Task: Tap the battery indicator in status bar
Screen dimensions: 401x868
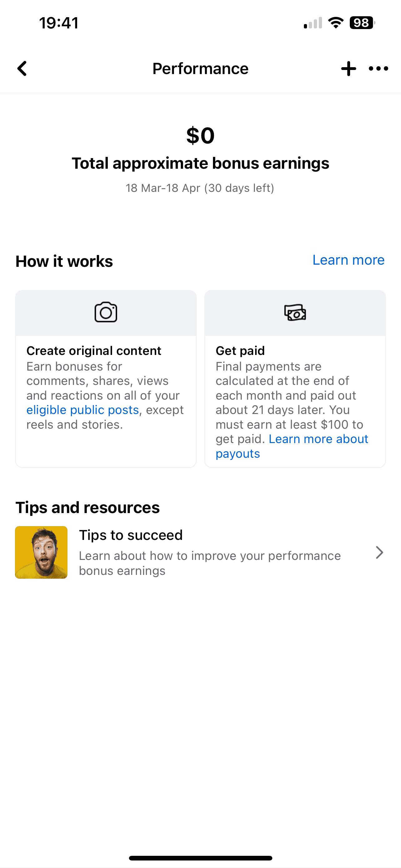Action: (x=362, y=23)
